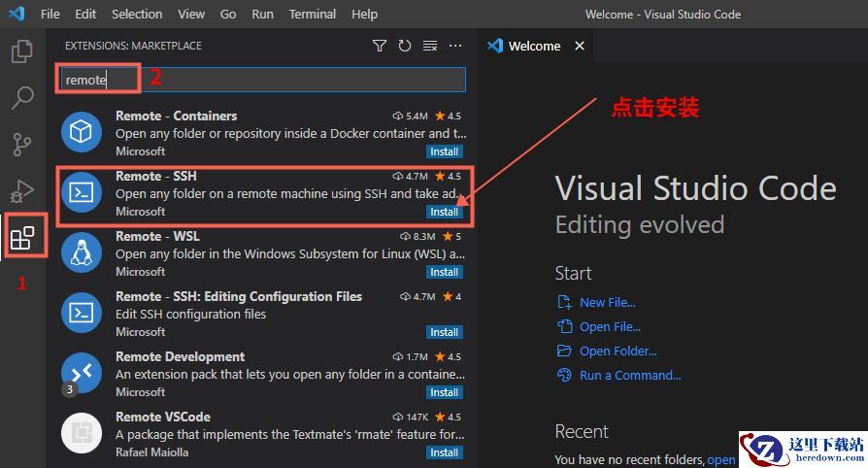This screenshot has width=868, height=468.
Task: Open the Explorer view in activity bar
Action: (22, 50)
